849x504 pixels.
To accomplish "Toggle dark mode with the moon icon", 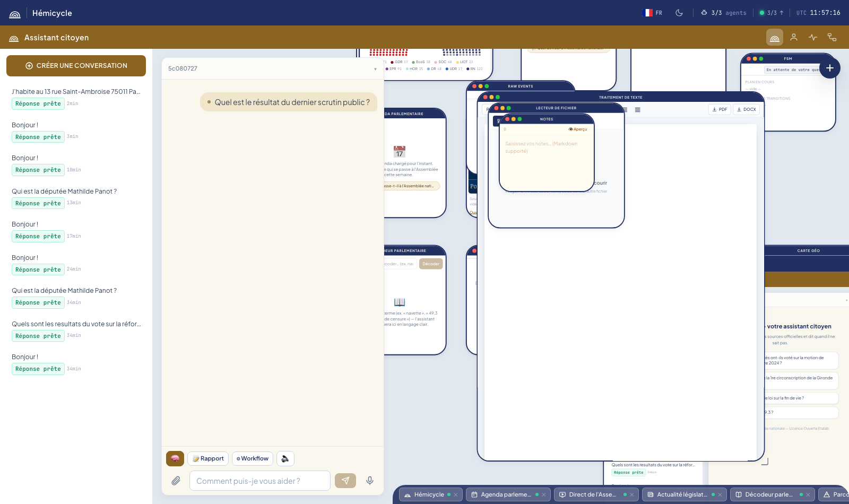I will point(679,13).
